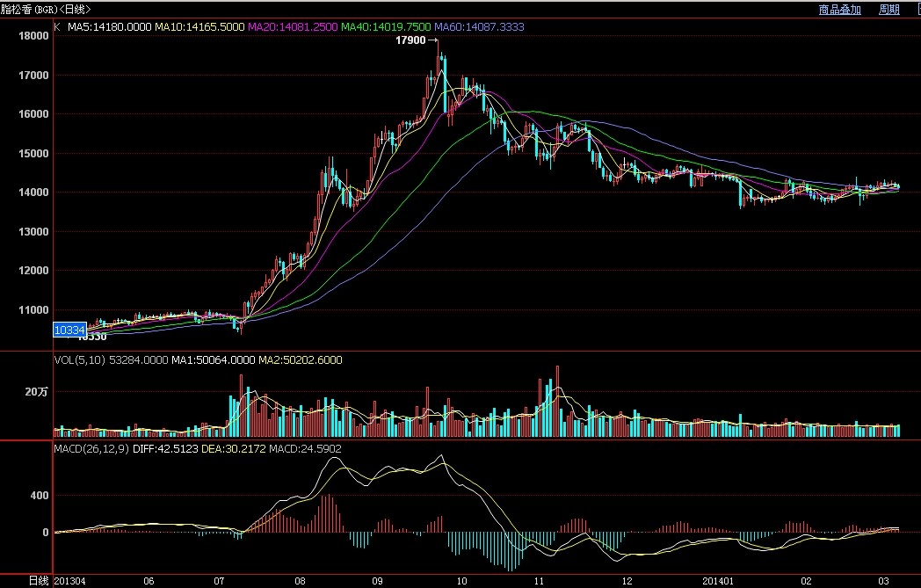Click the 201304 date on time axis
This screenshot has height=588, width=921.
coord(71,581)
